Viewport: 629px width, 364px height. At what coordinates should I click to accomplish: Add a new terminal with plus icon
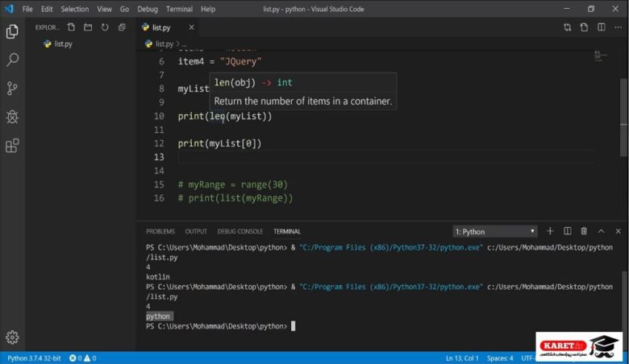tap(550, 231)
